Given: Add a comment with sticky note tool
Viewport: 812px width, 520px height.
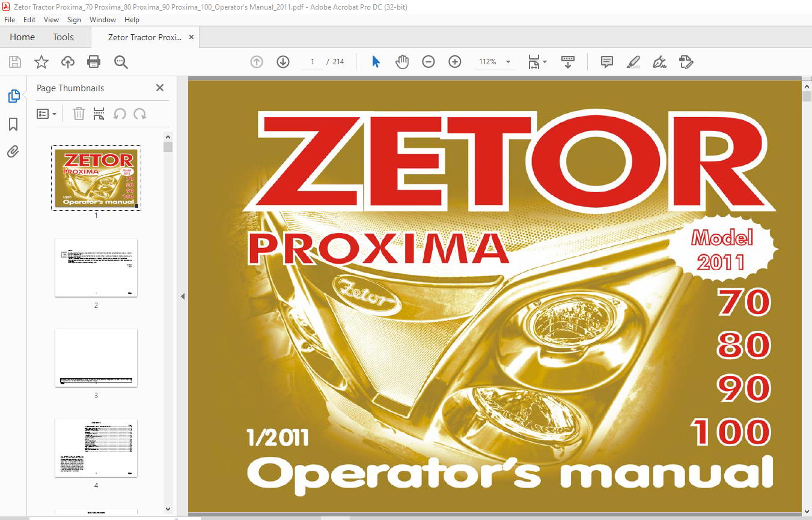Looking at the screenshot, I should point(607,62).
